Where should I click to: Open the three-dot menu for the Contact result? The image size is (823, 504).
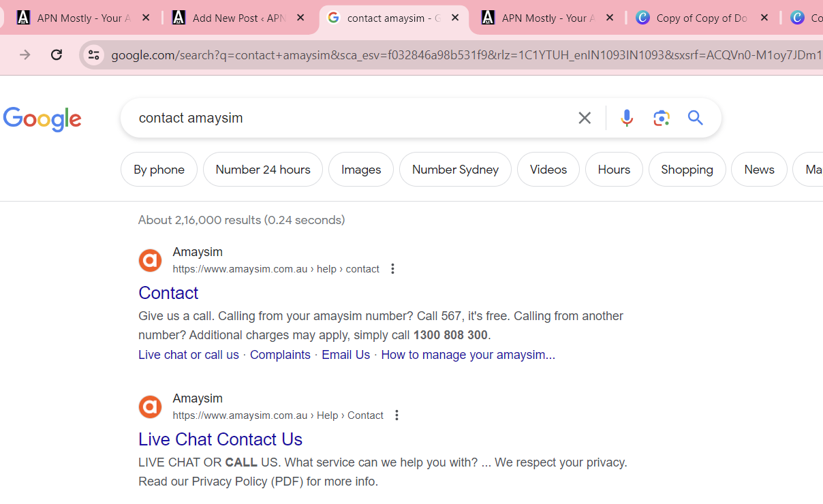tap(392, 268)
